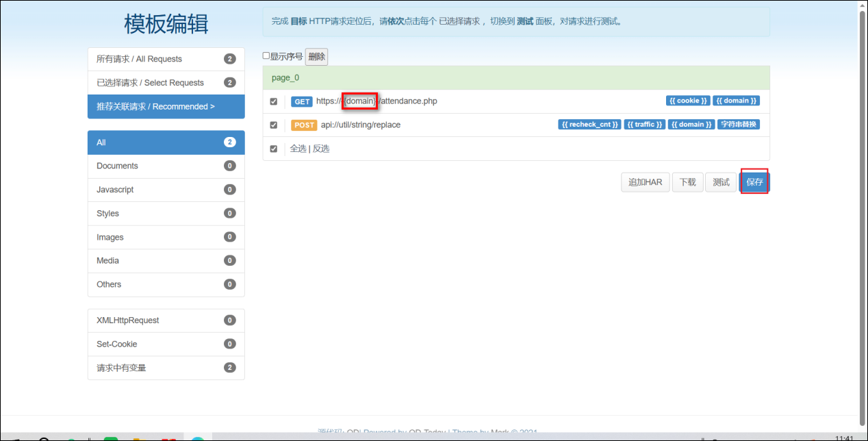Click the 反选 invert selection link
The height and width of the screenshot is (441, 868).
tap(321, 149)
